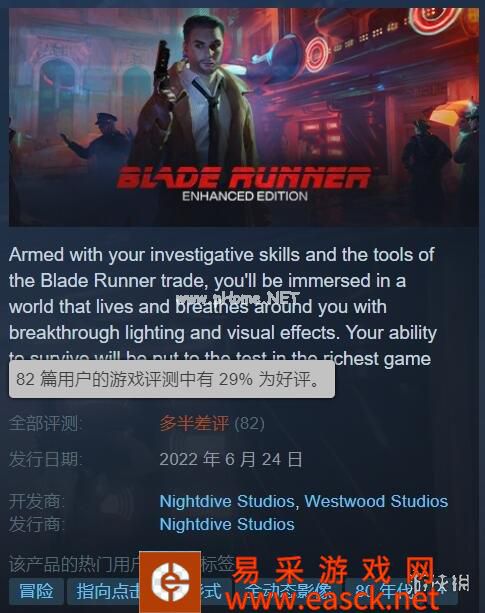Screen dimensions: 485x613
Task: Open the Nightdive Studios publisher link
Action: click(227, 524)
